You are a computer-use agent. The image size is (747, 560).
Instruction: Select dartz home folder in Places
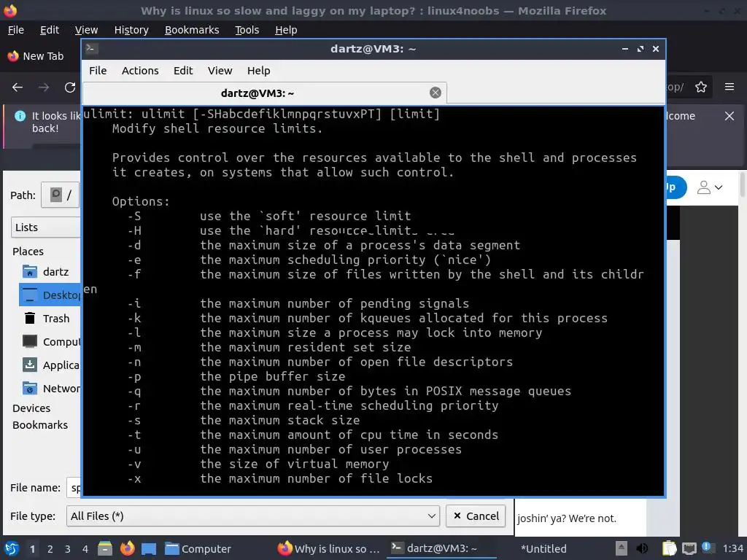pyautogui.click(x=50, y=272)
